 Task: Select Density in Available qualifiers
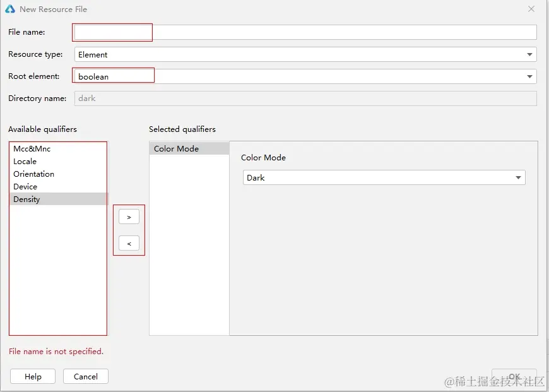[x=58, y=199]
